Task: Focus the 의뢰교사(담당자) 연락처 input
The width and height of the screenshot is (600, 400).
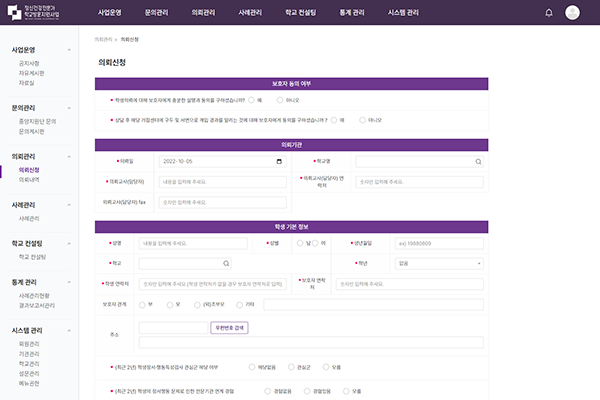Action: click(419, 182)
